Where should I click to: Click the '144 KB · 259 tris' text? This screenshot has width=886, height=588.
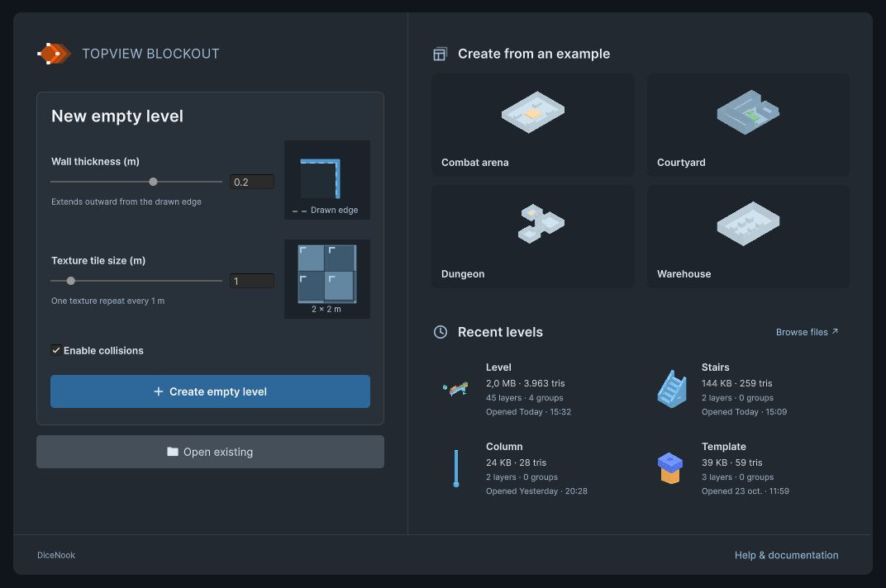737,383
